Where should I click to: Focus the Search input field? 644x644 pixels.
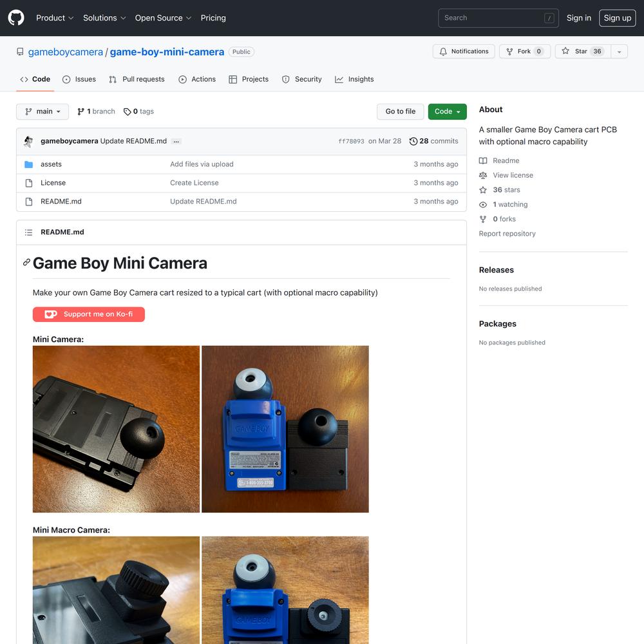click(x=498, y=17)
